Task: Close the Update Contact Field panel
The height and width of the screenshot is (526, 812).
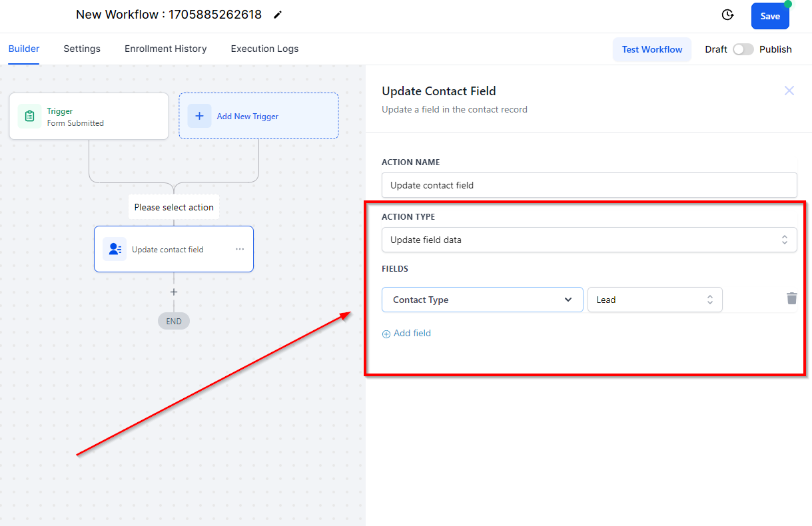Action: click(x=789, y=91)
